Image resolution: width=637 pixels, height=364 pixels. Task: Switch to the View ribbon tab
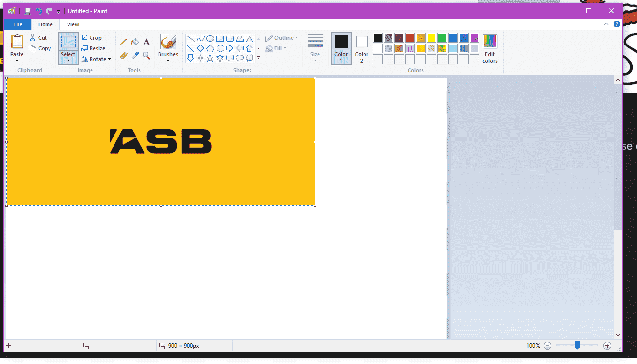point(73,24)
